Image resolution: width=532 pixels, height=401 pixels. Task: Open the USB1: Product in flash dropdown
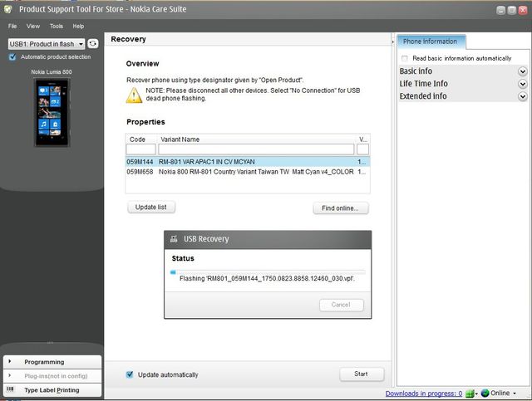click(x=47, y=43)
